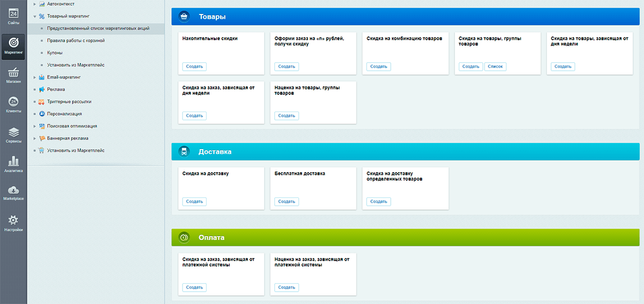Click Создать under Наценка на заказ, платежной системы

click(287, 287)
